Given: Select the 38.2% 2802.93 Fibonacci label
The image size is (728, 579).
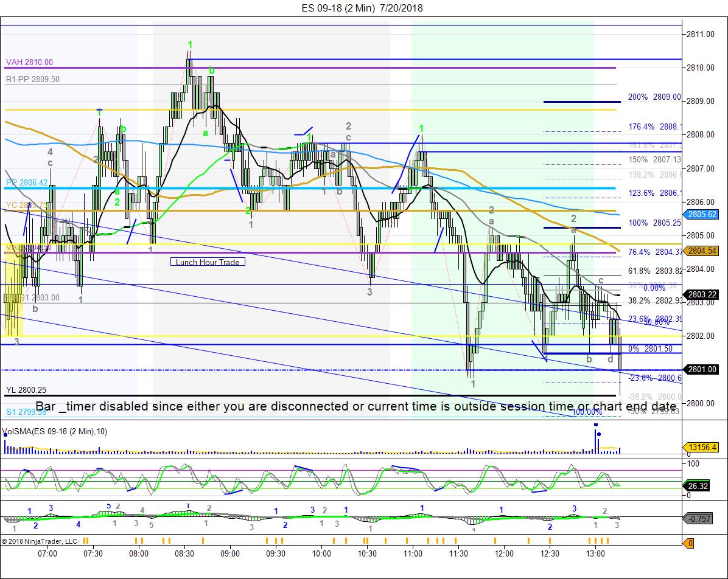Looking at the screenshot, I should click(x=654, y=300).
